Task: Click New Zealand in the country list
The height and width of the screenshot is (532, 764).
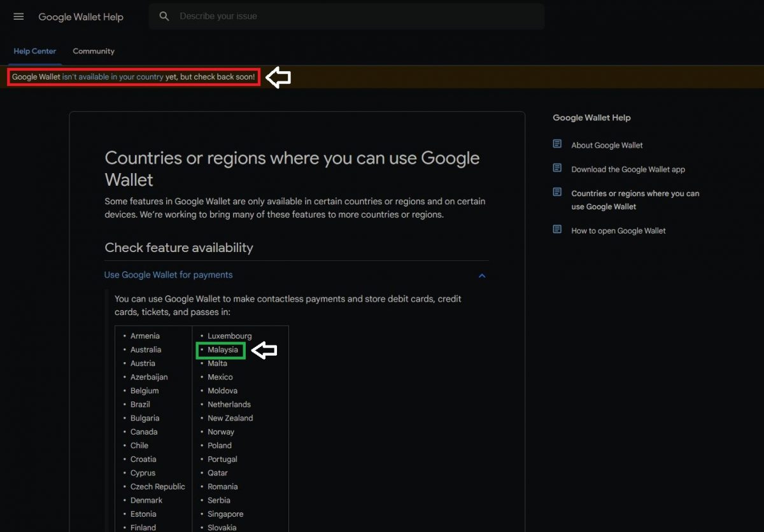Action: (230, 418)
